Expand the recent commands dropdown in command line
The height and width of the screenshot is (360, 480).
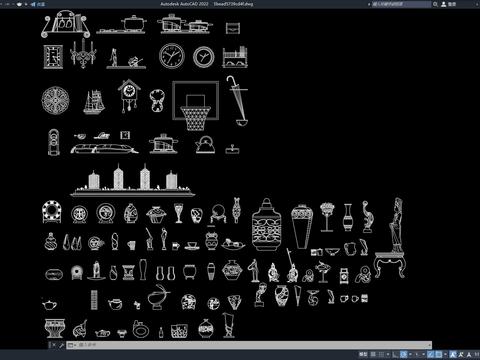point(75,345)
